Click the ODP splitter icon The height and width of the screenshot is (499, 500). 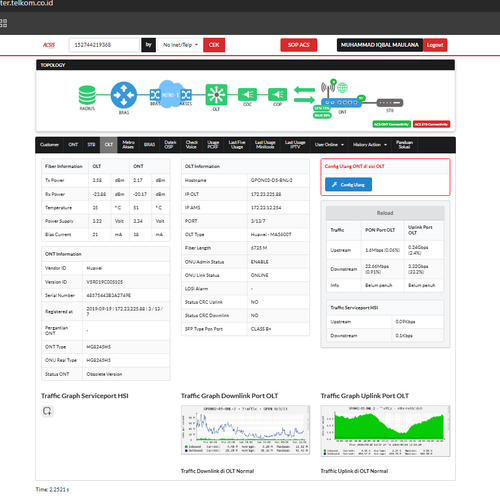[277, 95]
